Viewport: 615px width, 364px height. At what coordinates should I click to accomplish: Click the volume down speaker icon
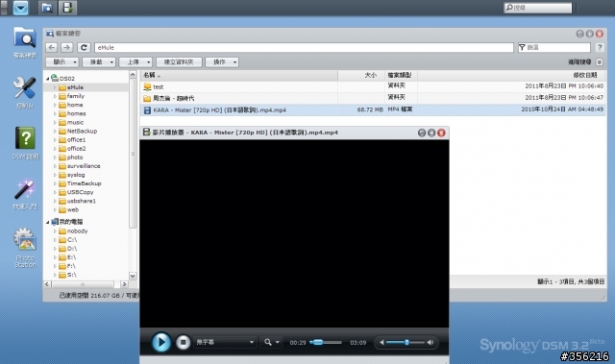(x=381, y=343)
